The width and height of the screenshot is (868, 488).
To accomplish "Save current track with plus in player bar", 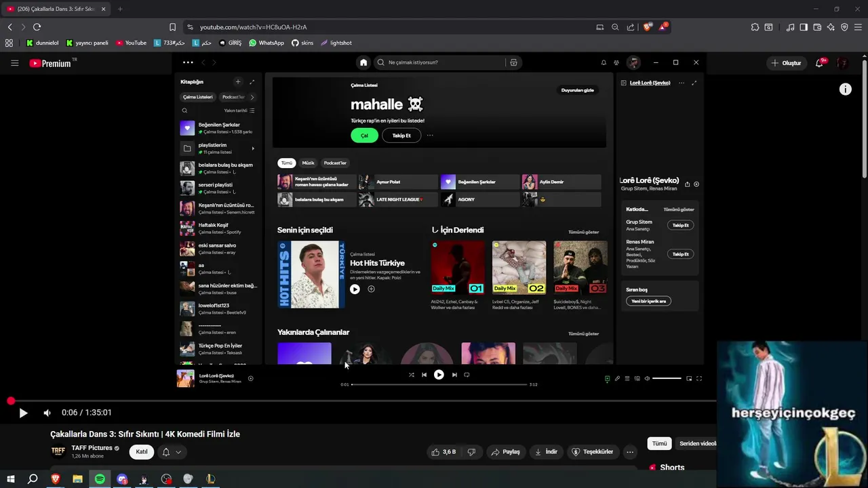I will [250, 378].
